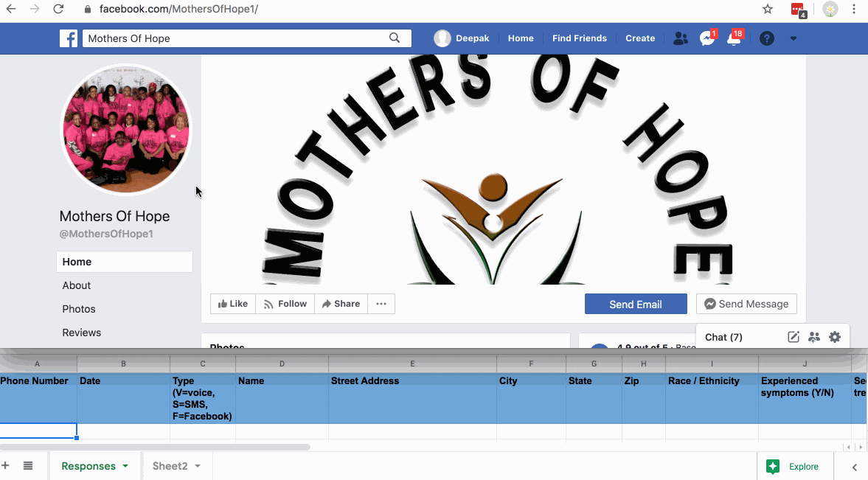The height and width of the screenshot is (480, 868).
Task: Click the Mothers Of Hope page name heading
Action: pos(114,217)
